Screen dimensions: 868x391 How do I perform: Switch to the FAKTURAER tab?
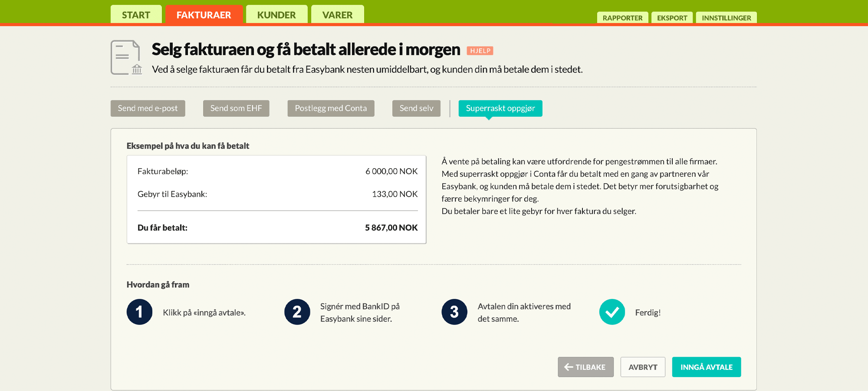(204, 15)
